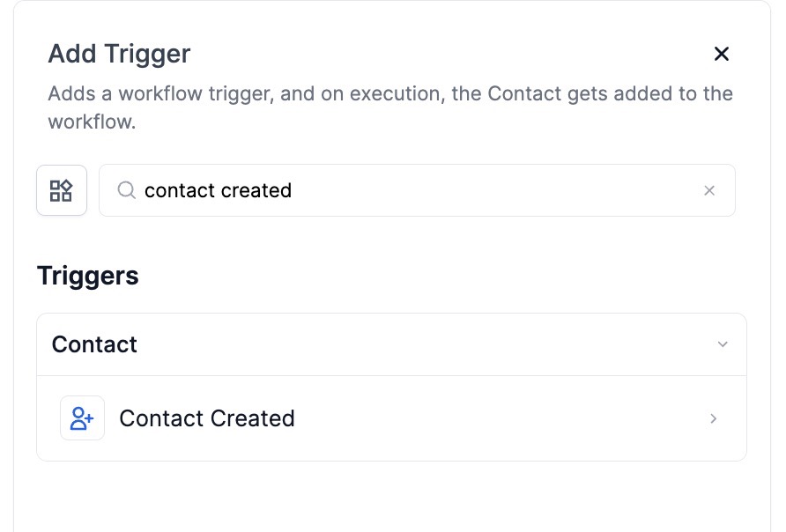Click the magnifying glass search icon
Viewport: 786px width, 532px height.
126,190
